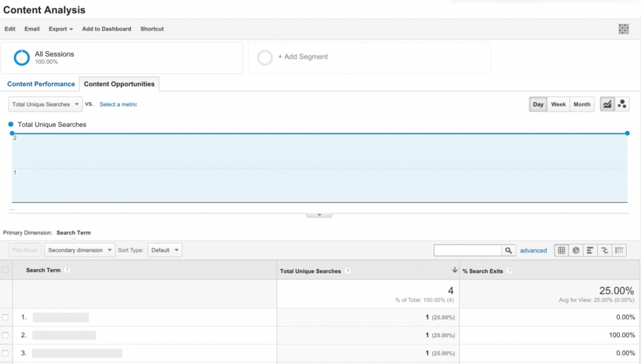Click the Plot Rows button
The width and height of the screenshot is (641, 364).
click(x=25, y=250)
